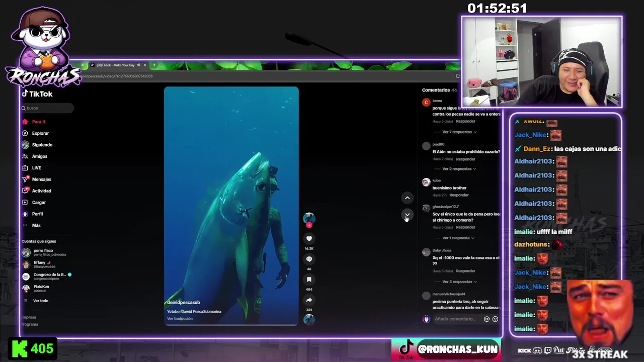Like the video with heart icon
This screenshot has height=362, width=644.
(x=309, y=239)
